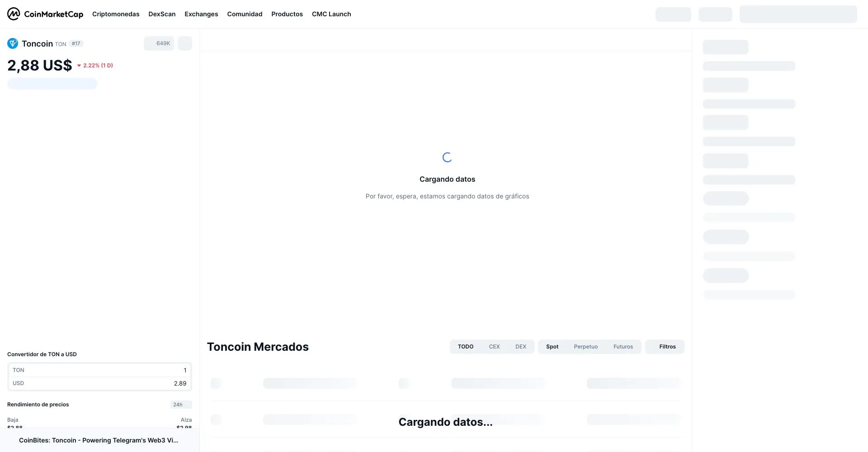
Task: Click the 649K watchlist button
Action: (159, 43)
